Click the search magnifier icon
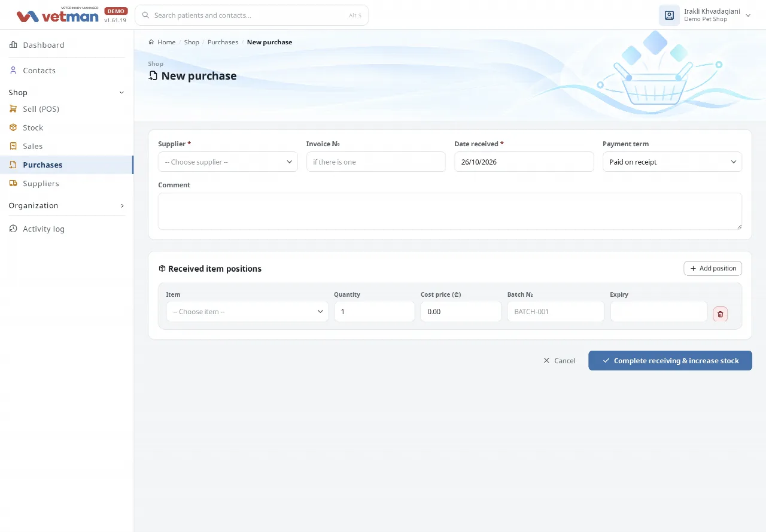 (145, 16)
